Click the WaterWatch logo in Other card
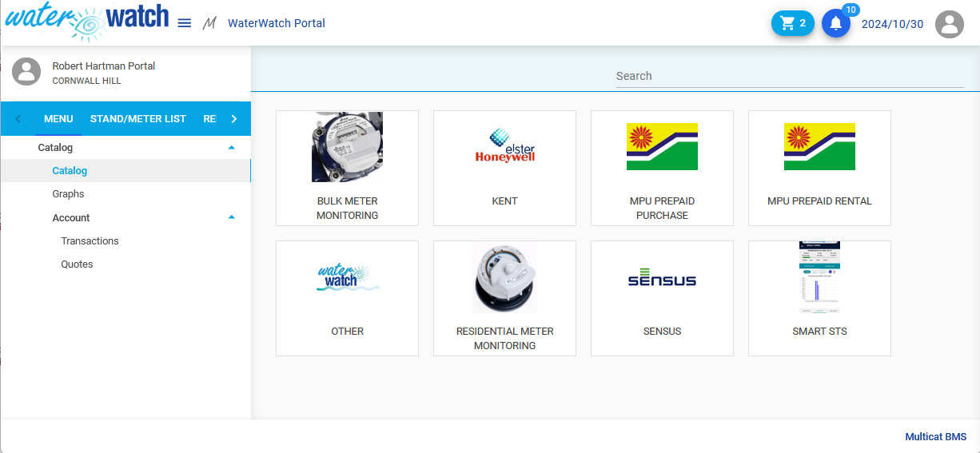Screen dimensions: 980x453 pos(349,277)
